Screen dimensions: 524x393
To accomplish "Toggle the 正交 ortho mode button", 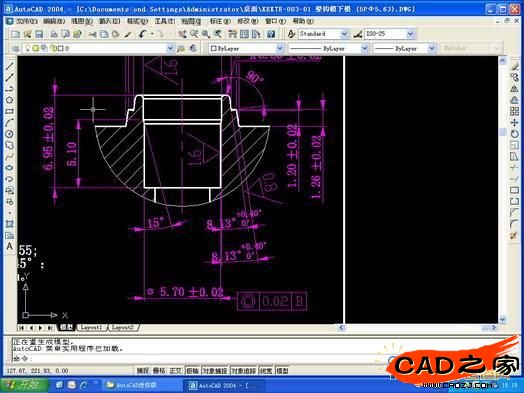I will (175, 371).
